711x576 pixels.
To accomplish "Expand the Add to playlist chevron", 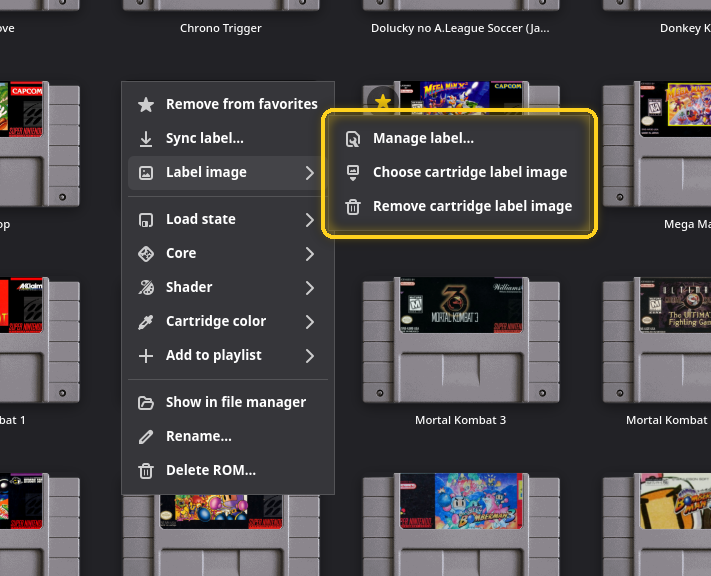I will pyautogui.click(x=310, y=356).
